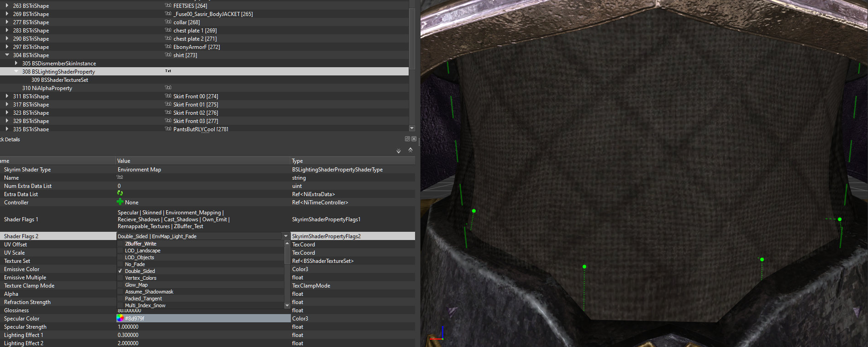Select the Emissive Color row

pyautogui.click(x=207, y=269)
